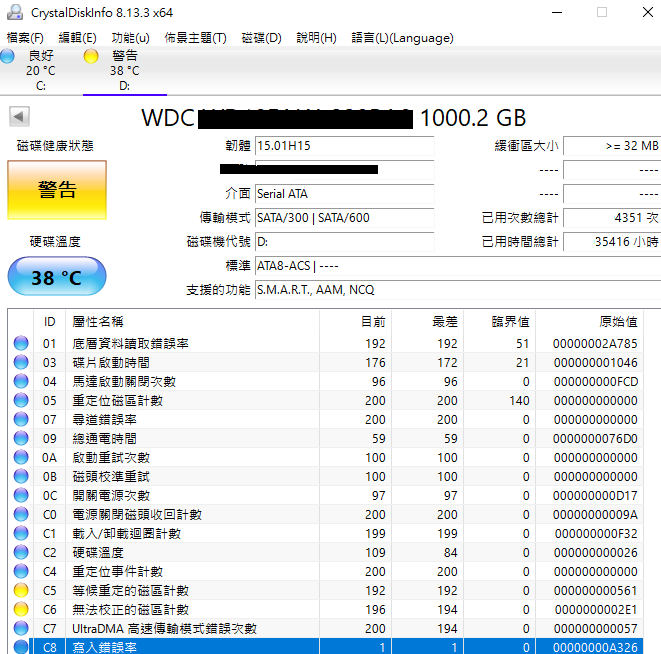This screenshot has height=654, width=661.
Task: Open the 佈景主題(T) menu
Action: (195, 38)
